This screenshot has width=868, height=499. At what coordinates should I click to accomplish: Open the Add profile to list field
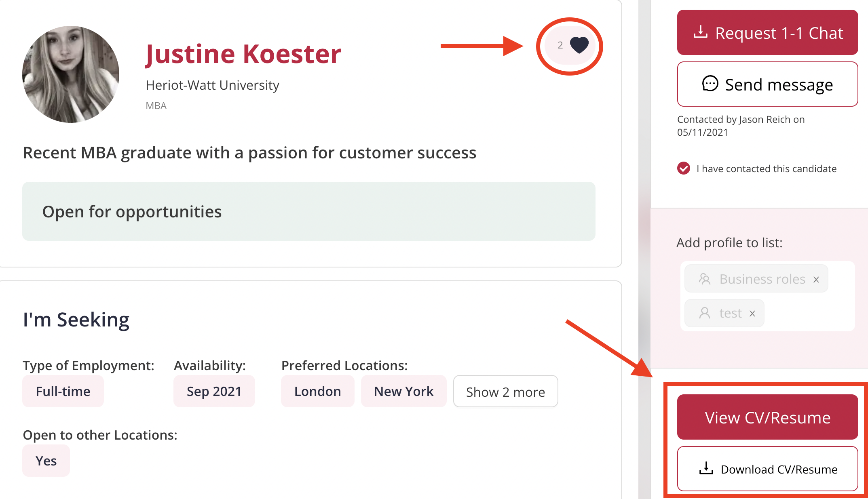click(x=767, y=296)
